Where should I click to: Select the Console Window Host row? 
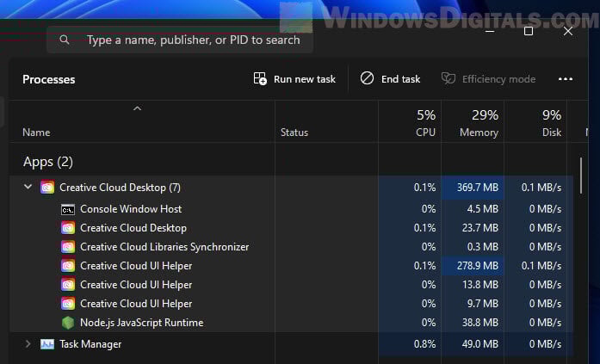pos(291,209)
